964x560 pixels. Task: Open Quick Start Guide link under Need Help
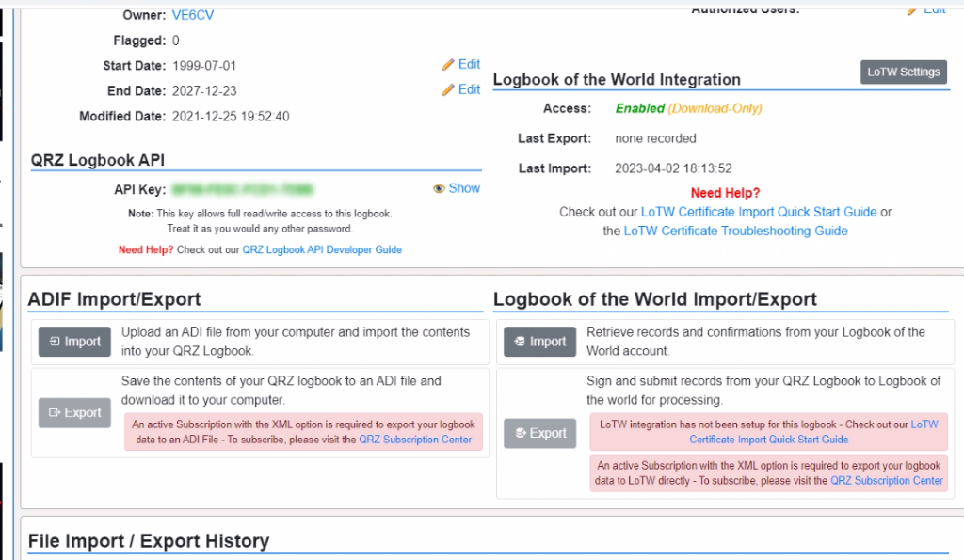(759, 212)
